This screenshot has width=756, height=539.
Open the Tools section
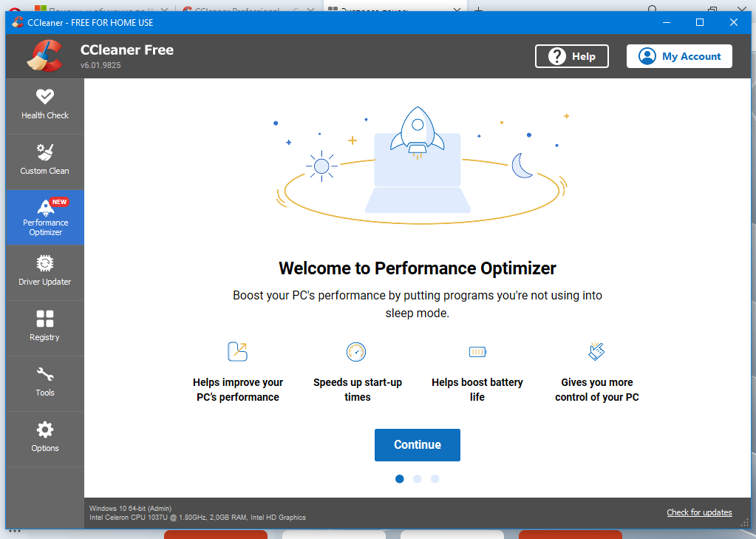click(x=45, y=384)
